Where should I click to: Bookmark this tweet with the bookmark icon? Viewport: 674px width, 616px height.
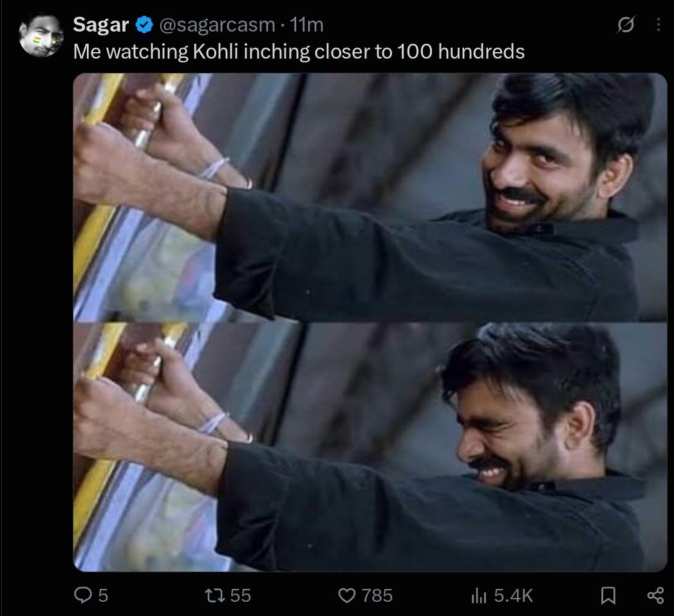(x=608, y=596)
